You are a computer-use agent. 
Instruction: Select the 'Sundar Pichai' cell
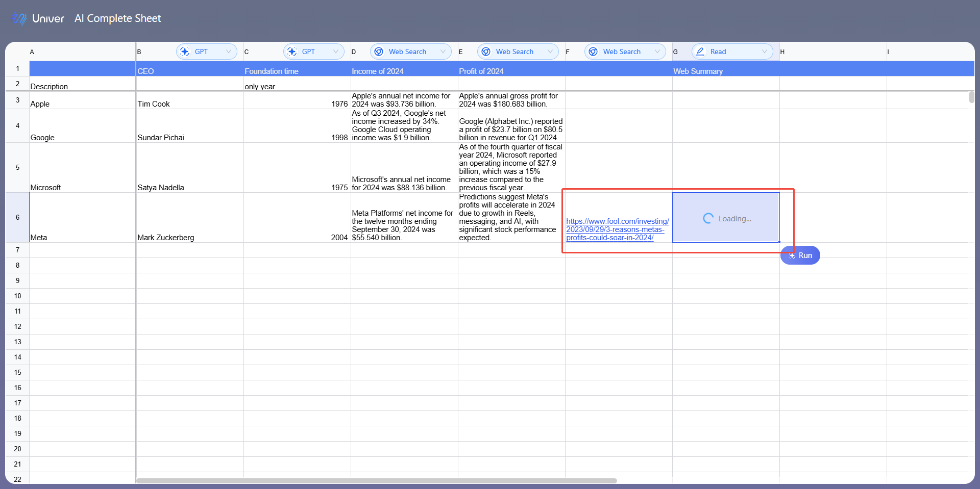click(190, 126)
